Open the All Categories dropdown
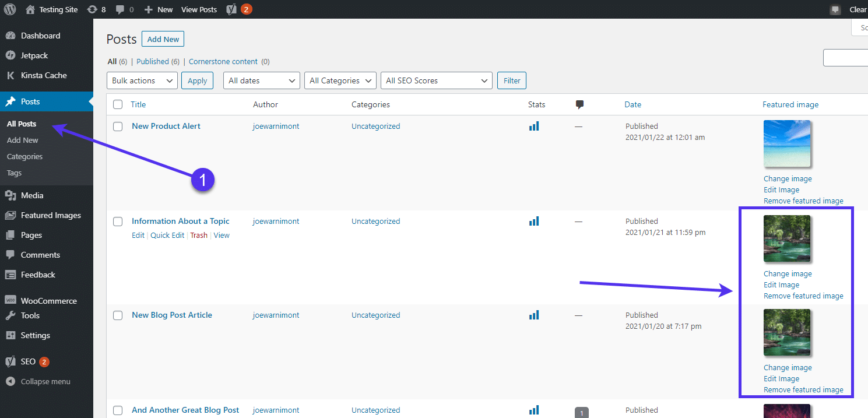Image resolution: width=868 pixels, height=418 pixels. click(340, 80)
